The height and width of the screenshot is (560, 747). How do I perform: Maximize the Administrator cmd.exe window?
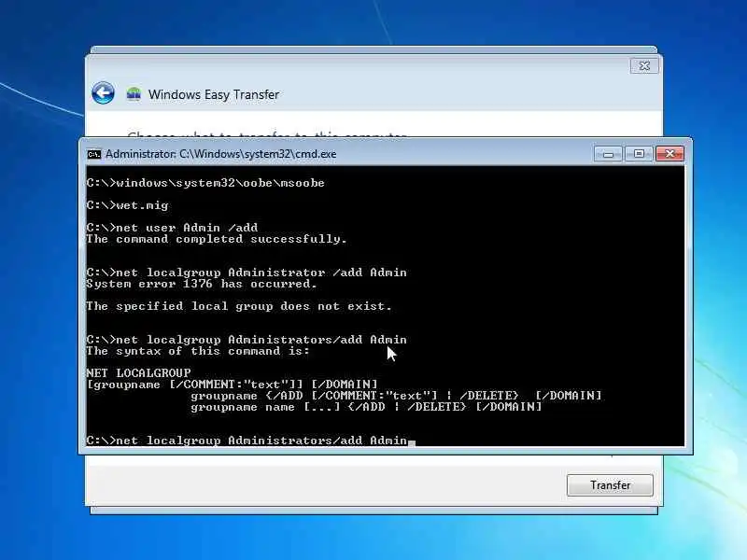click(639, 154)
